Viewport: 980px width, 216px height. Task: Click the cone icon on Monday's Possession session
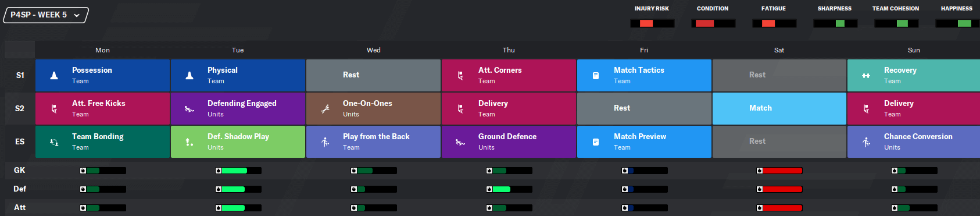(54, 75)
